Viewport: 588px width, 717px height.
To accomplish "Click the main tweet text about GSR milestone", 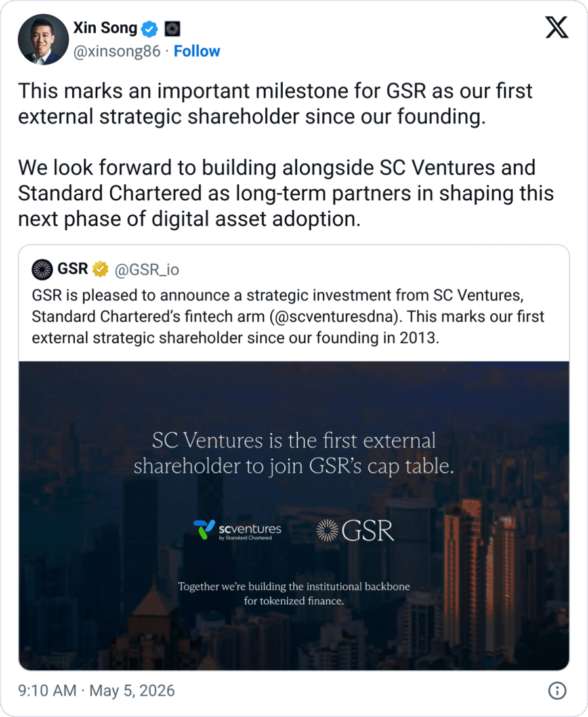I will tap(286, 155).
